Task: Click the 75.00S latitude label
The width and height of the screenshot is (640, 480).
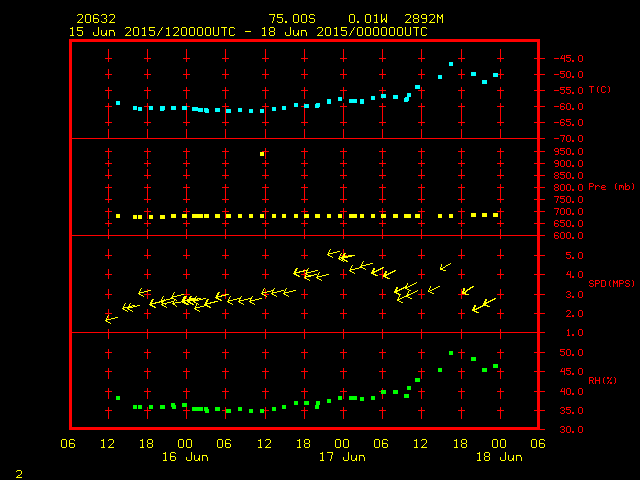Action: coord(290,19)
